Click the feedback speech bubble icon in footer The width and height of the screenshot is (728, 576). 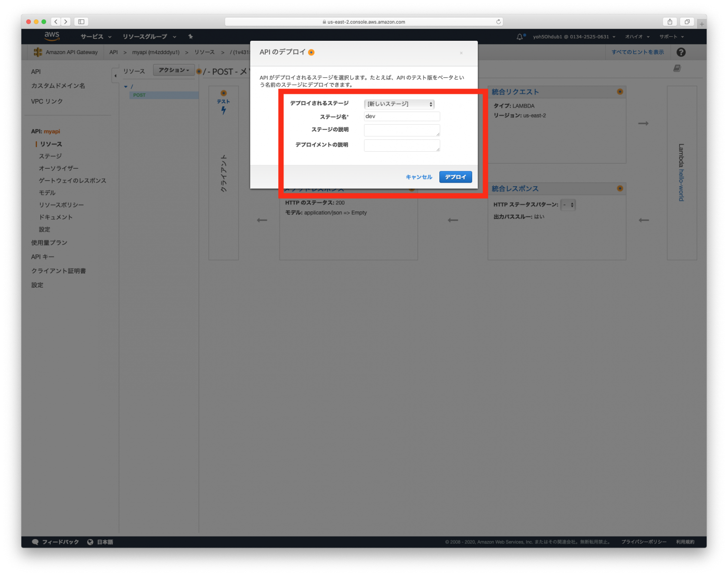pos(35,542)
